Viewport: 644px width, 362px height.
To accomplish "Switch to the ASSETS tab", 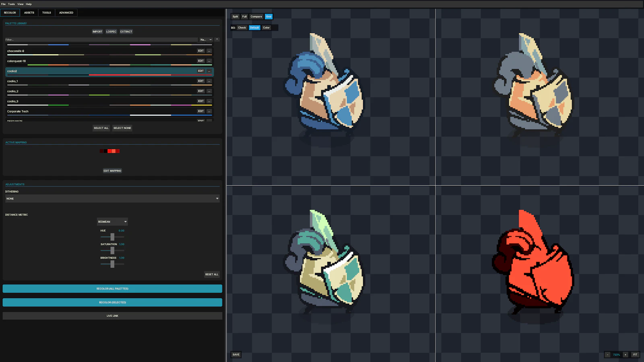I will (x=29, y=12).
